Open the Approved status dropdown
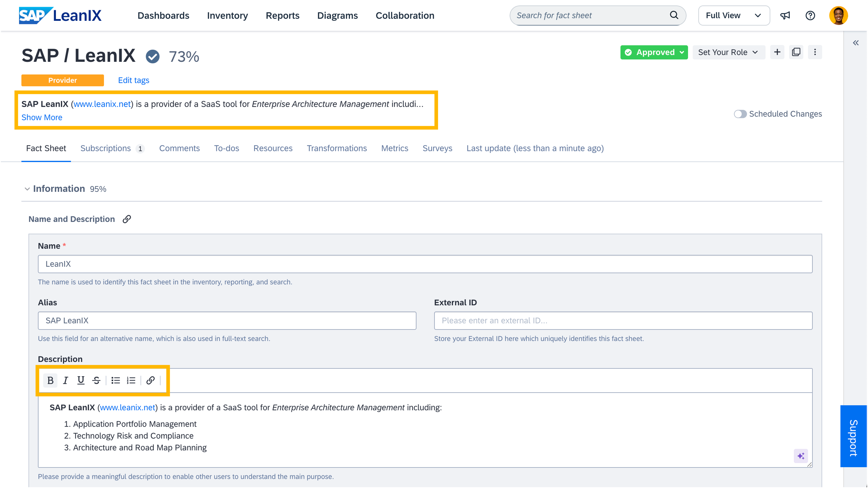868x488 pixels. (654, 52)
